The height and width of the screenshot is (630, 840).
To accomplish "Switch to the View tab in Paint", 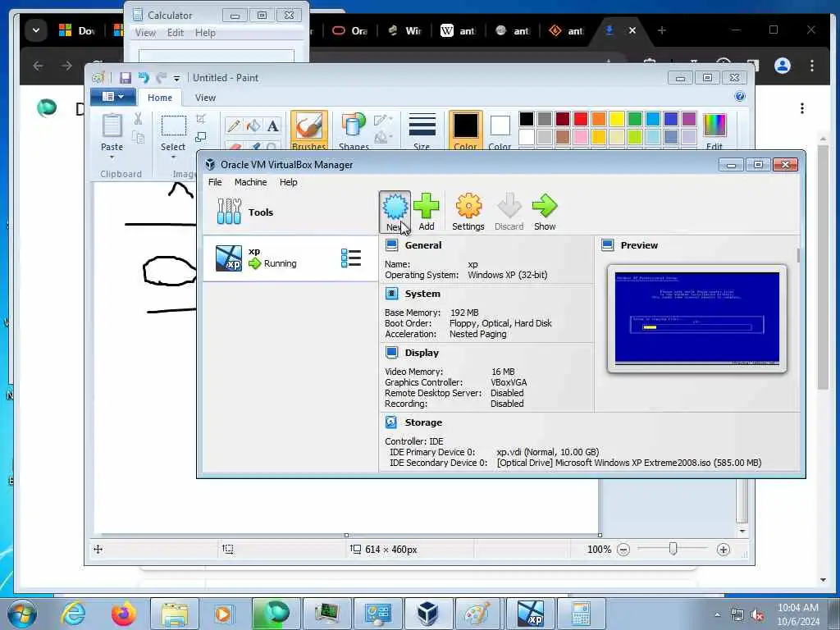I will pyautogui.click(x=205, y=98).
